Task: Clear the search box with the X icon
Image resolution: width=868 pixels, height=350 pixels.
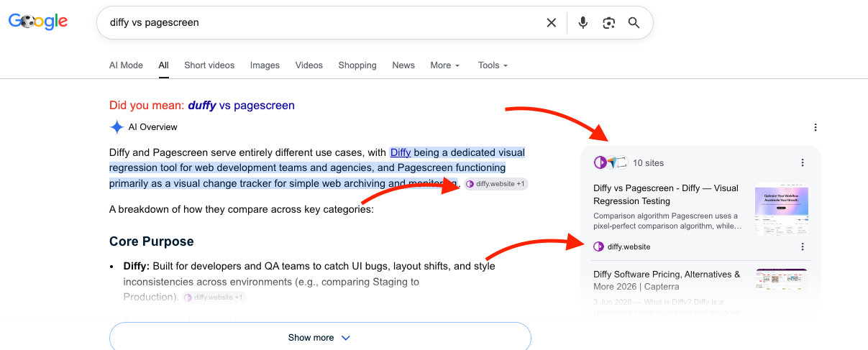Action: coord(552,23)
